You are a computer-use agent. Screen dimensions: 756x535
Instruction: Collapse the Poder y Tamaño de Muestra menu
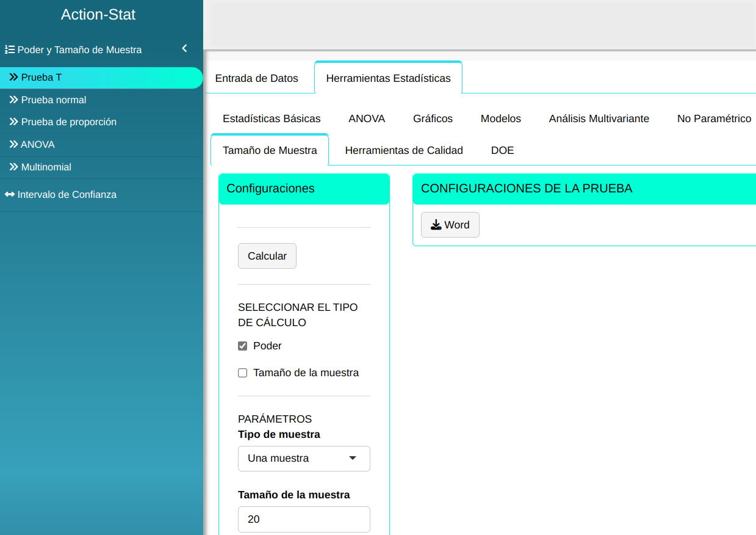click(x=184, y=49)
